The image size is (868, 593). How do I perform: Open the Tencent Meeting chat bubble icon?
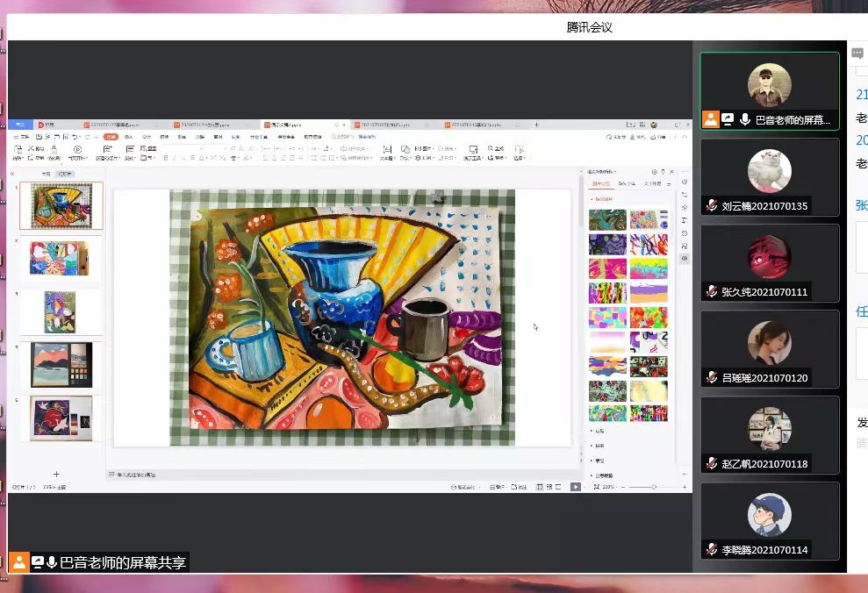click(857, 54)
